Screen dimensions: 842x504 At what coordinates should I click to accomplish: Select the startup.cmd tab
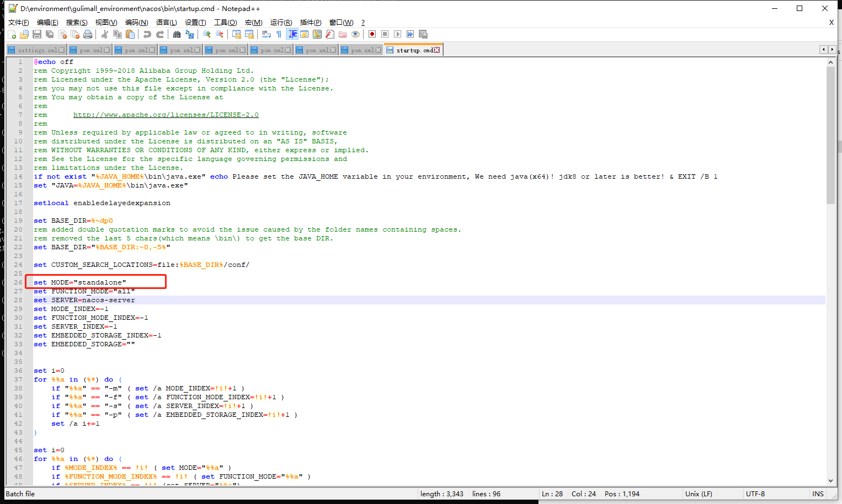tap(414, 50)
